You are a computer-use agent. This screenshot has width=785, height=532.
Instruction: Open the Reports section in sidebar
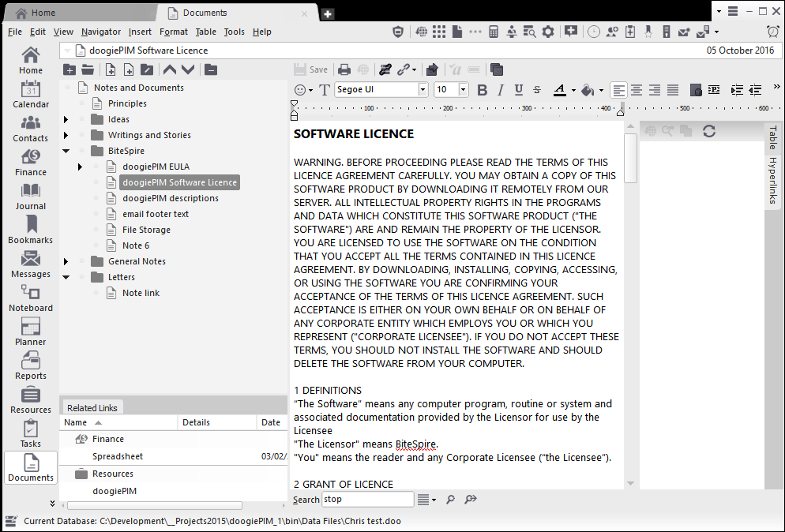[x=31, y=366]
